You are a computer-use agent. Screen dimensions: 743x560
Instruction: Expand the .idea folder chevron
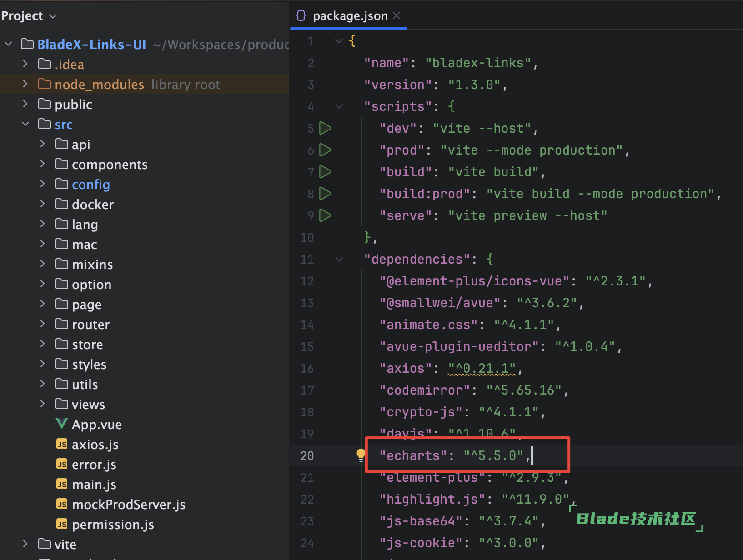pyautogui.click(x=25, y=64)
